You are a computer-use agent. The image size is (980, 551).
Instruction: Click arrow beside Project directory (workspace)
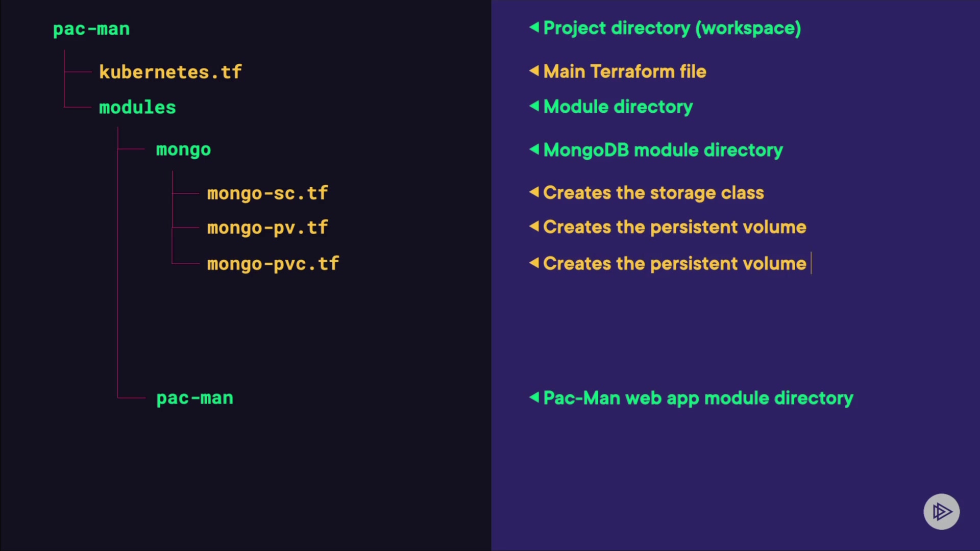pyautogui.click(x=534, y=27)
